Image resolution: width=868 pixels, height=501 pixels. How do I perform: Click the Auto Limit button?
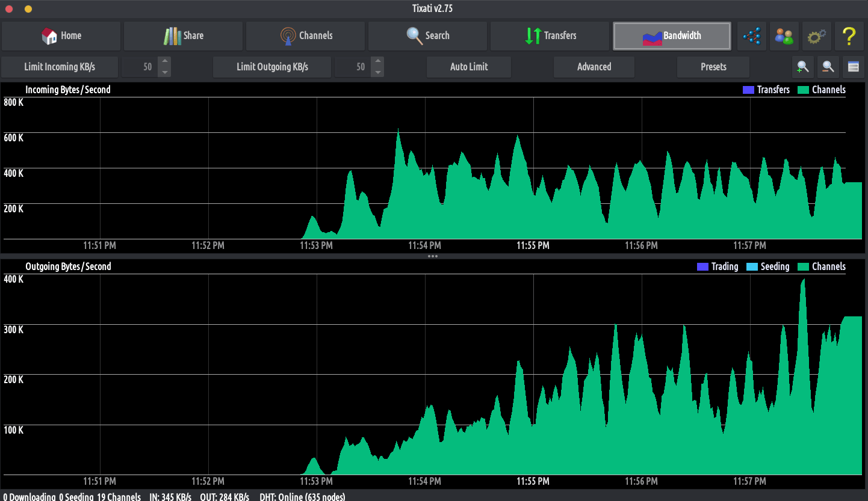(x=469, y=67)
